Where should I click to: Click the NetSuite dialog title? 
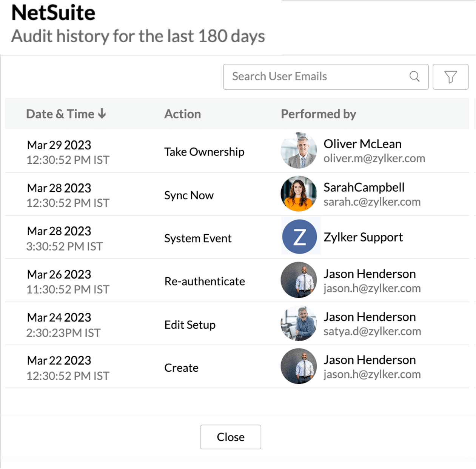pos(53,12)
